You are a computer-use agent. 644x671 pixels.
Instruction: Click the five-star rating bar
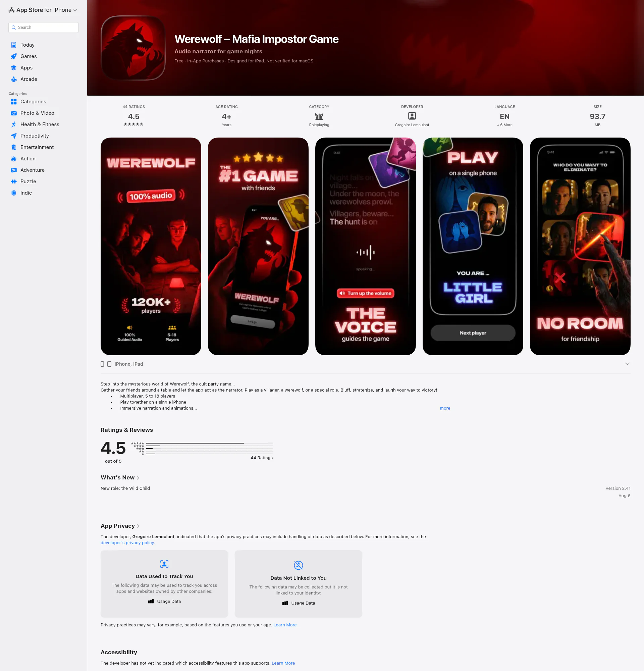(209, 443)
